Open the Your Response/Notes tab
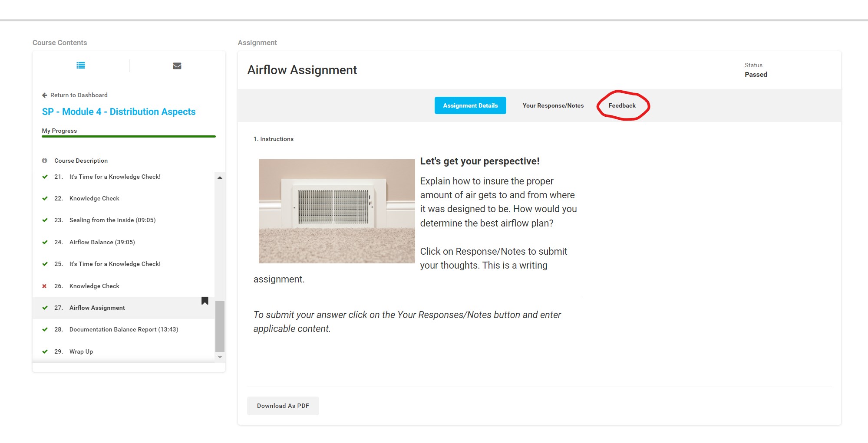The height and width of the screenshot is (443, 868). click(x=553, y=105)
